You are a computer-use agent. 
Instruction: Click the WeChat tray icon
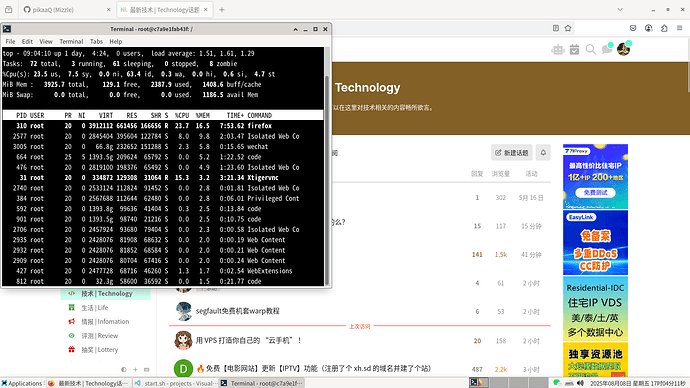(557, 383)
